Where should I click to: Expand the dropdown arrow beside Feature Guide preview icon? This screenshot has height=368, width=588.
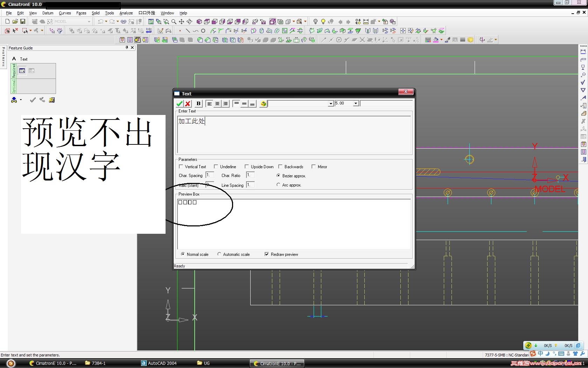(21, 100)
